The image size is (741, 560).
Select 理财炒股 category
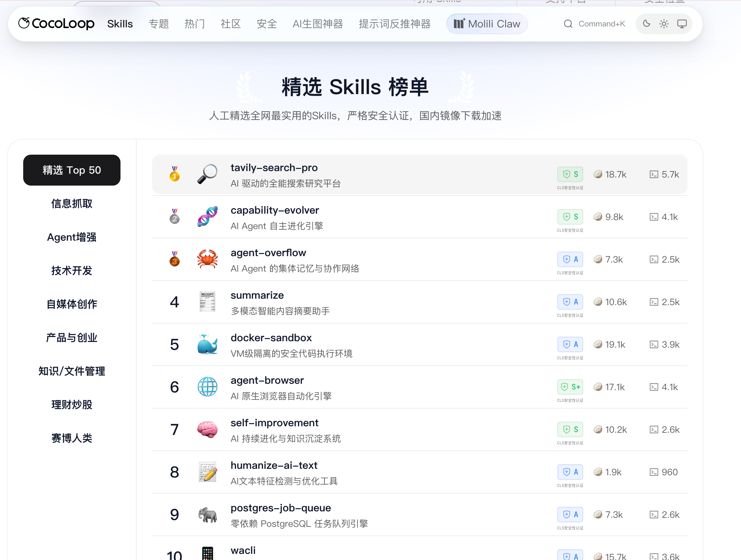coord(72,405)
